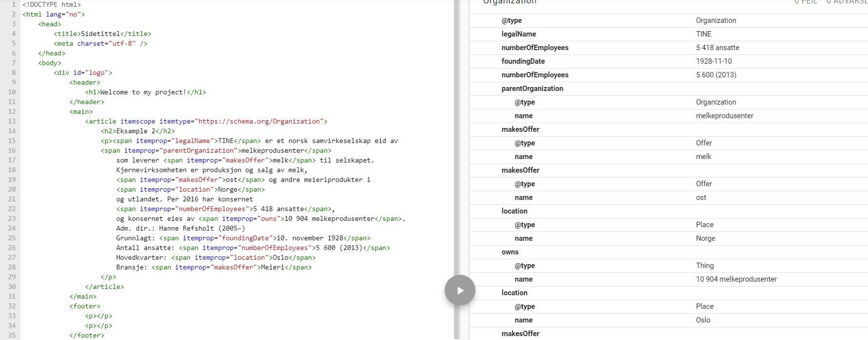
Task: Click line number 22 in the gutter
Action: [x=12, y=209]
